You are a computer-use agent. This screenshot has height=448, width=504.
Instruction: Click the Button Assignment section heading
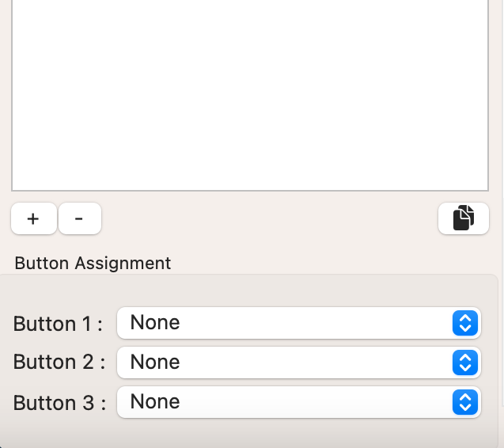[93, 264]
